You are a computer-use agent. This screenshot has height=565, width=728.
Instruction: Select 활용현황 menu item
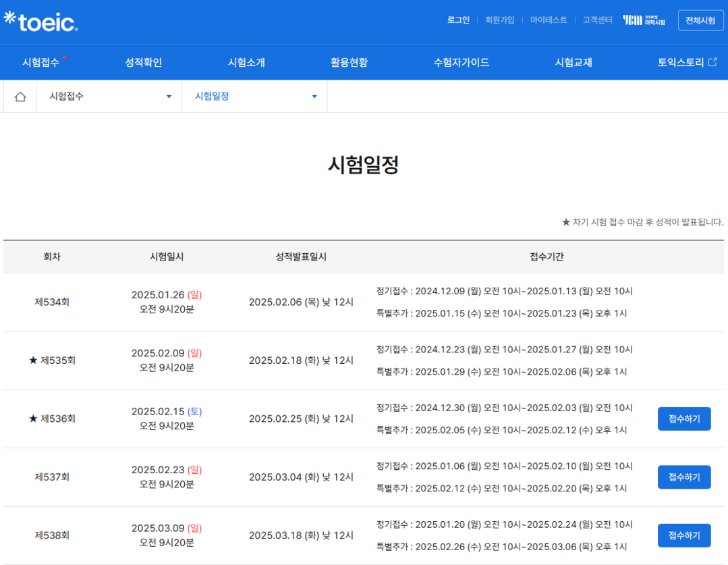click(x=349, y=63)
